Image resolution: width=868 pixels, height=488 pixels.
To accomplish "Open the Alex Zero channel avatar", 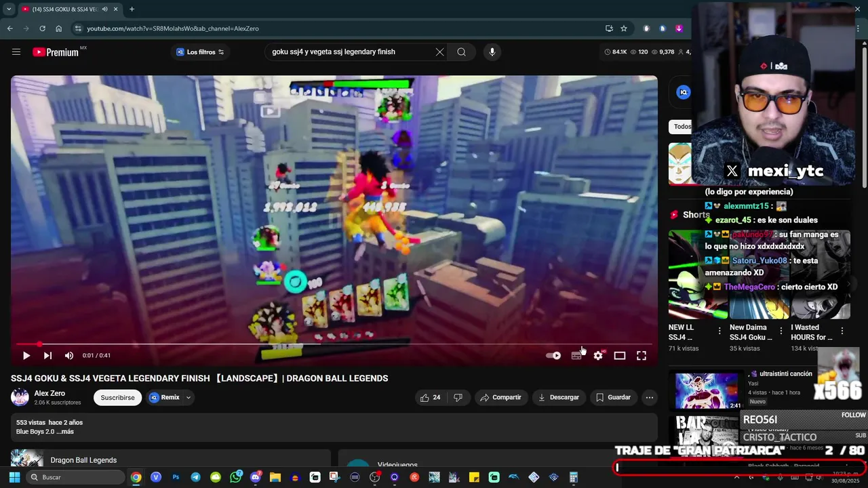I will point(20,397).
